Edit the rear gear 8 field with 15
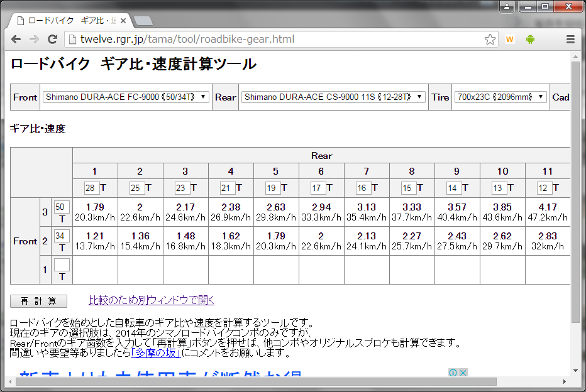Image resolution: width=586 pixels, height=392 pixels. pyautogui.click(x=409, y=188)
